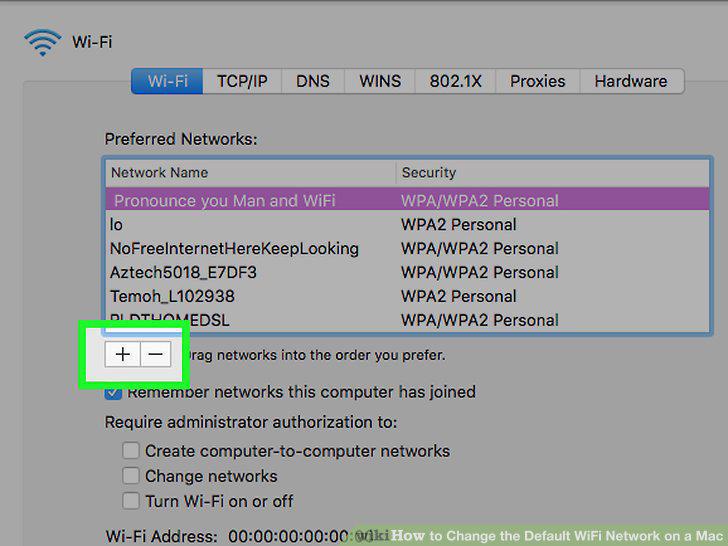Click WPA2 Personal cell for Temoh_L102938
This screenshot has height=546, width=728.
tap(459, 296)
